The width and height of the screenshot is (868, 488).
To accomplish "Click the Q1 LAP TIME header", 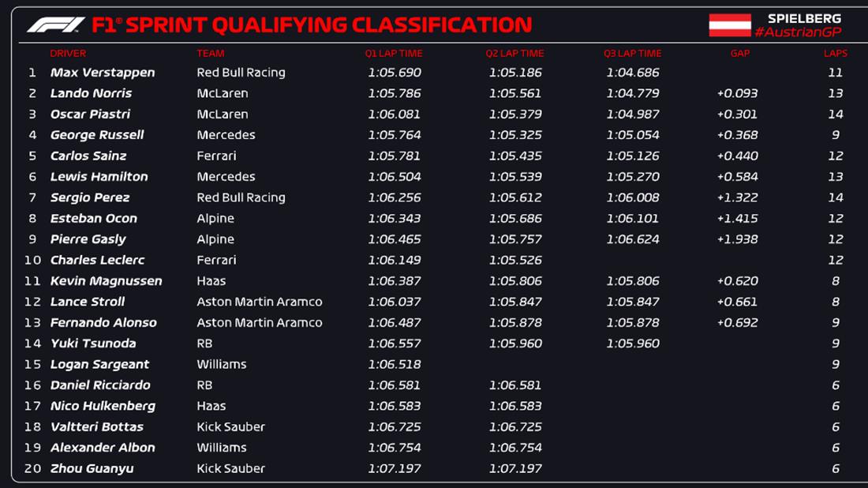I will tap(394, 54).
